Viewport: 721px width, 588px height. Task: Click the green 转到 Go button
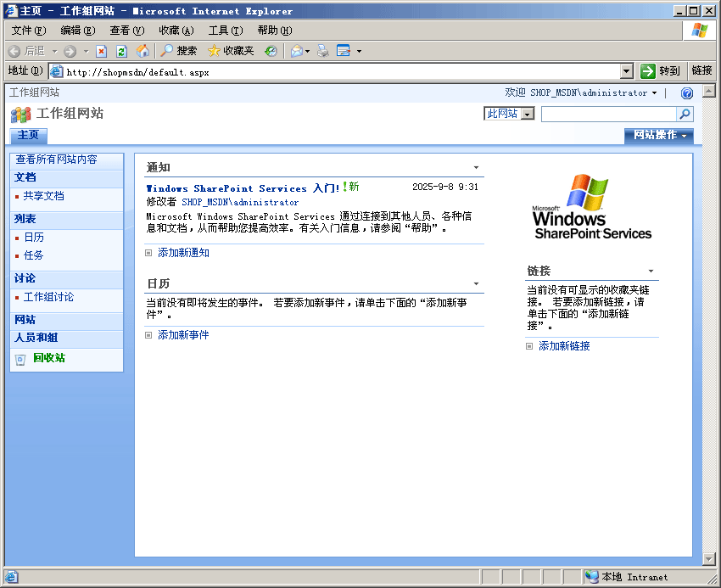click(660, 71)
